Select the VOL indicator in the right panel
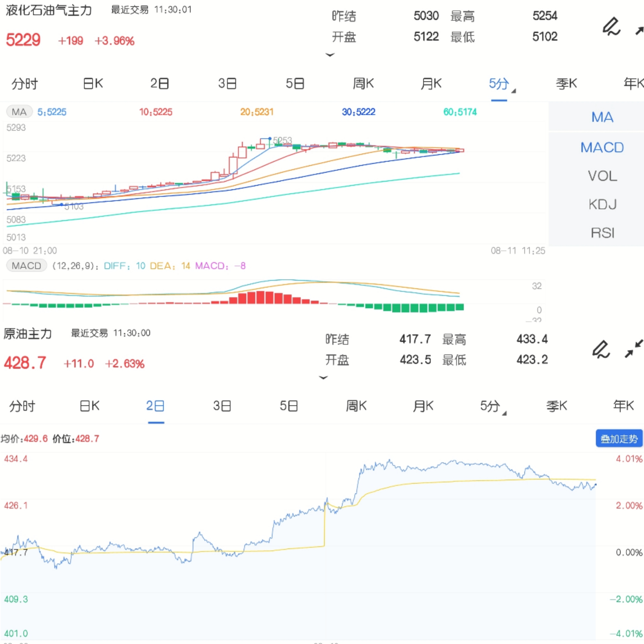This screenshot has width=644, height=644. tap(602, 176)
